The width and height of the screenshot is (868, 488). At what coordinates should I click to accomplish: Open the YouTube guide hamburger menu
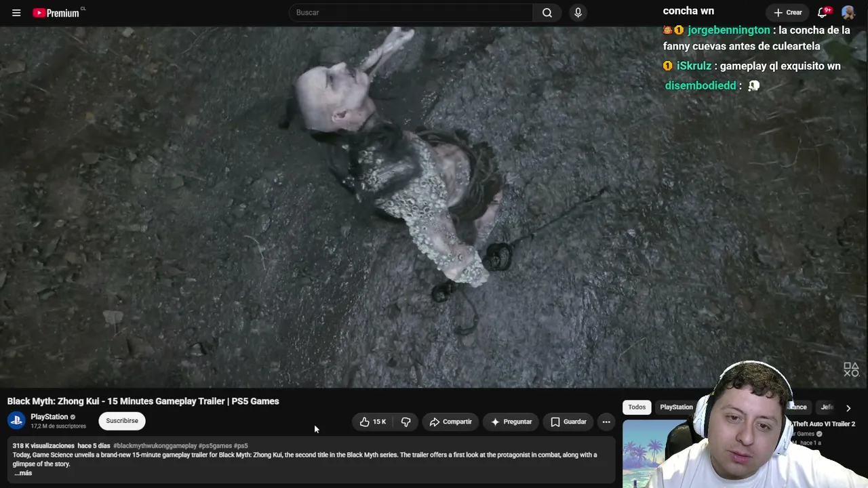click(16, 13)
